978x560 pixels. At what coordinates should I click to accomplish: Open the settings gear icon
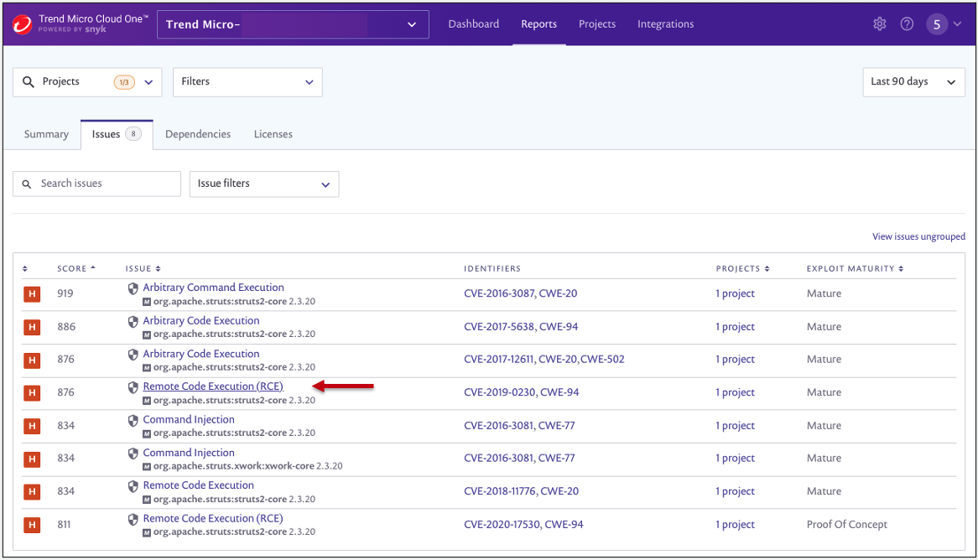coord(880,24)
